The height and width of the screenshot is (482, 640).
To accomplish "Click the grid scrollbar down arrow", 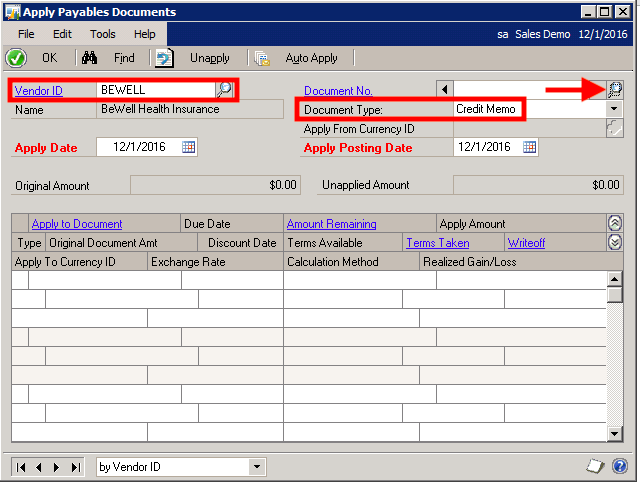I will coord(614,433).
